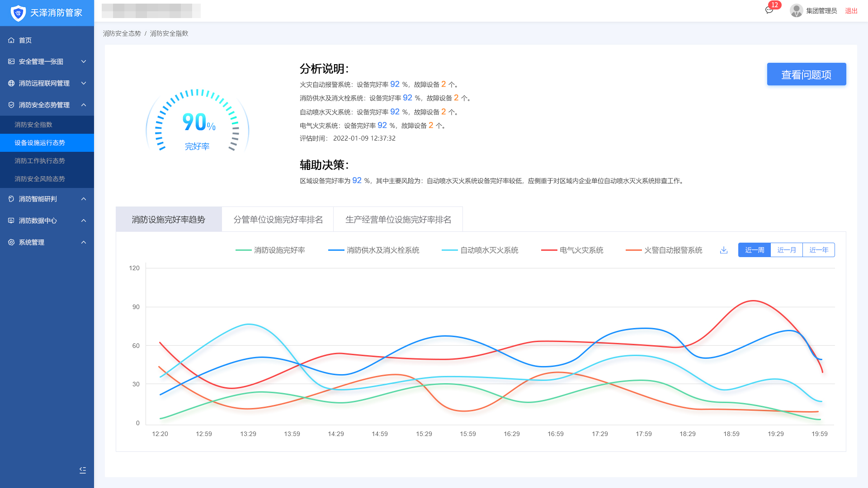Click the globe icon beside 消防远程联网管理

coord(11,83)
